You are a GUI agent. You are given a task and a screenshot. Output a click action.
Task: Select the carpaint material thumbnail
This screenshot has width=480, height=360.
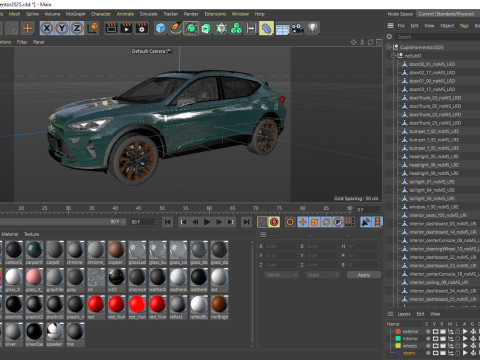click(x=34, y=250)
